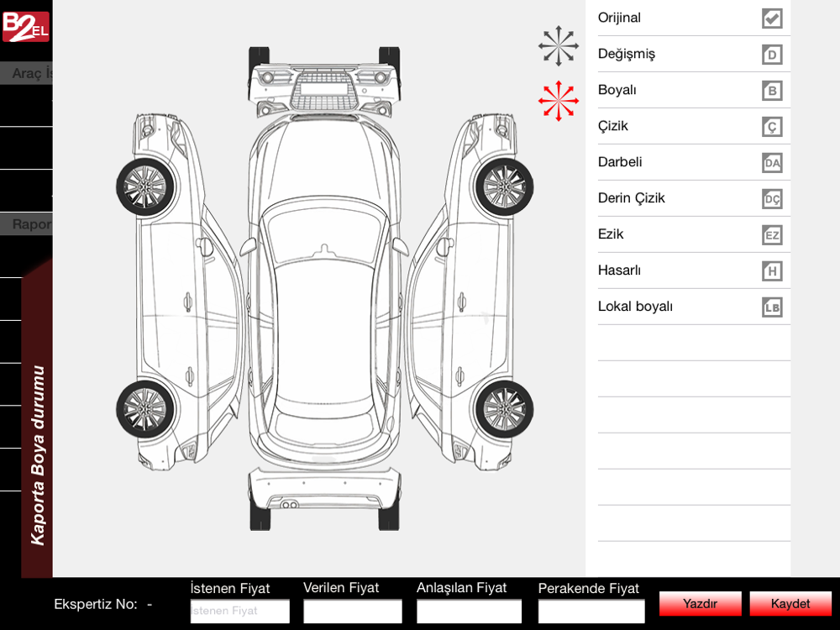840x630 pixels.
Task: Mark the right side rear wheel
Action: coord(504,410)
